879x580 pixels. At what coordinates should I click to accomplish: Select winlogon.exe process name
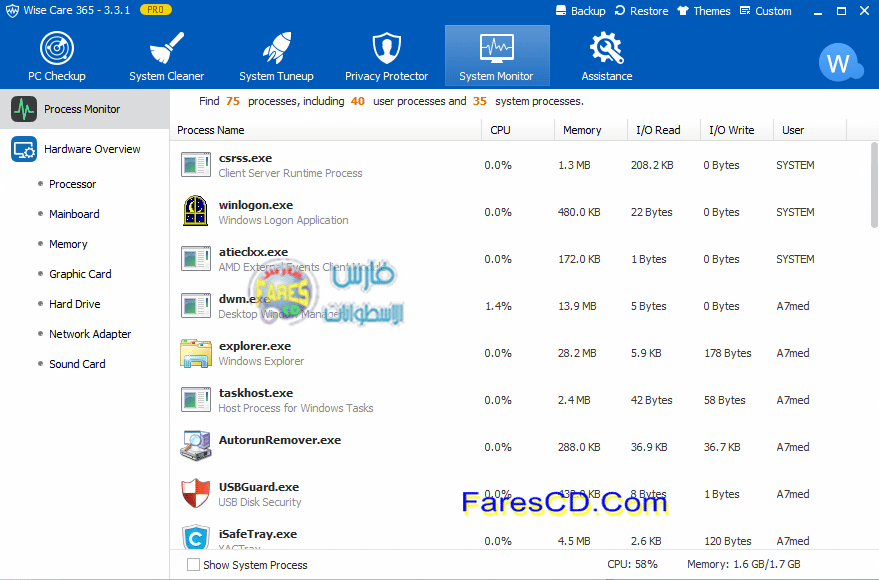tap(256, 205)
